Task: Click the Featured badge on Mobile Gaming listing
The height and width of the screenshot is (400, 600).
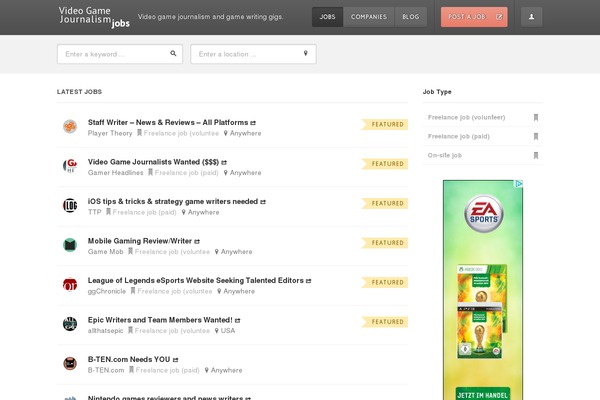Action: [385, 243]
